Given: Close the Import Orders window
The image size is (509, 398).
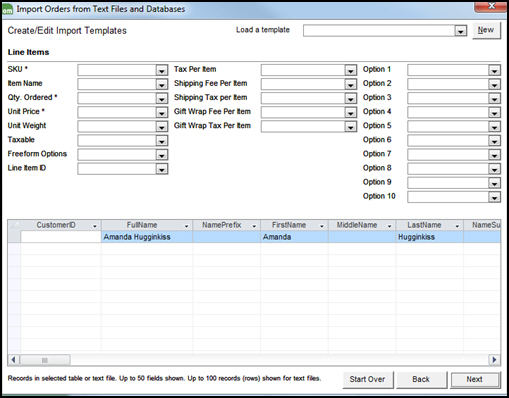Looking at the screenshot, I should tap(491, 6).
